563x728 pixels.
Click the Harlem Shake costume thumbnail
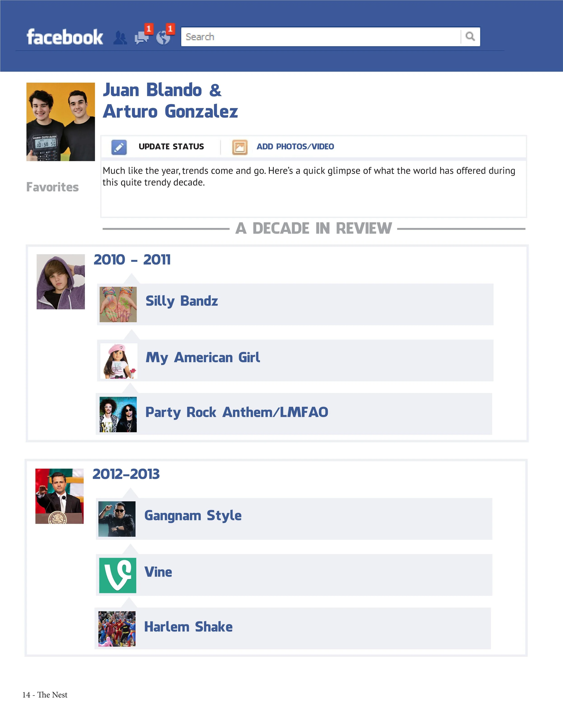click(117, 629)
